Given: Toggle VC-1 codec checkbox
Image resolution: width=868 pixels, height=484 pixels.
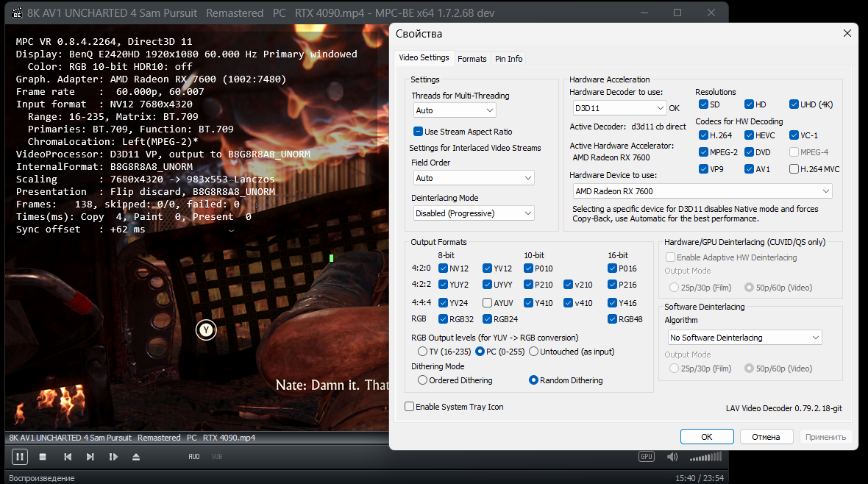Looking at the screenshot, I should pos(794,135).
